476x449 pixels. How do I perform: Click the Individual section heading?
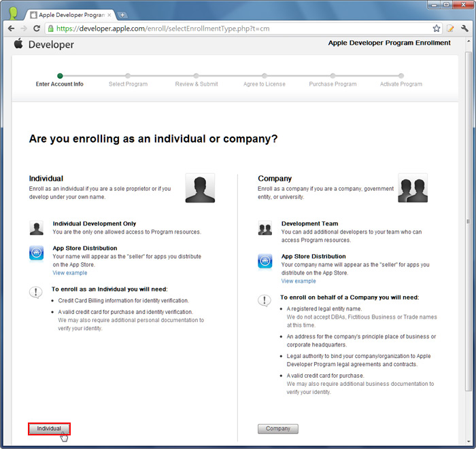click(x=46, y=179)
